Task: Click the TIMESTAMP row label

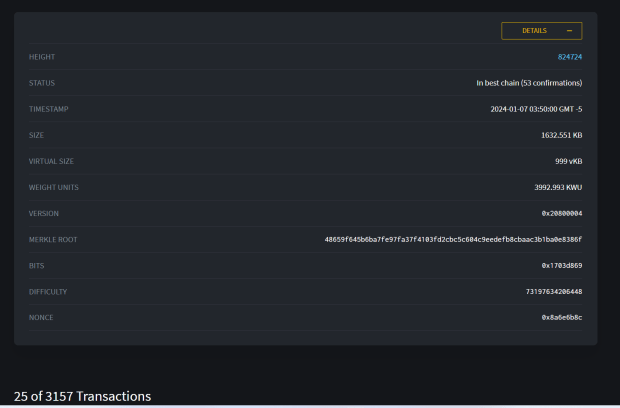Action: pos(48,109)
